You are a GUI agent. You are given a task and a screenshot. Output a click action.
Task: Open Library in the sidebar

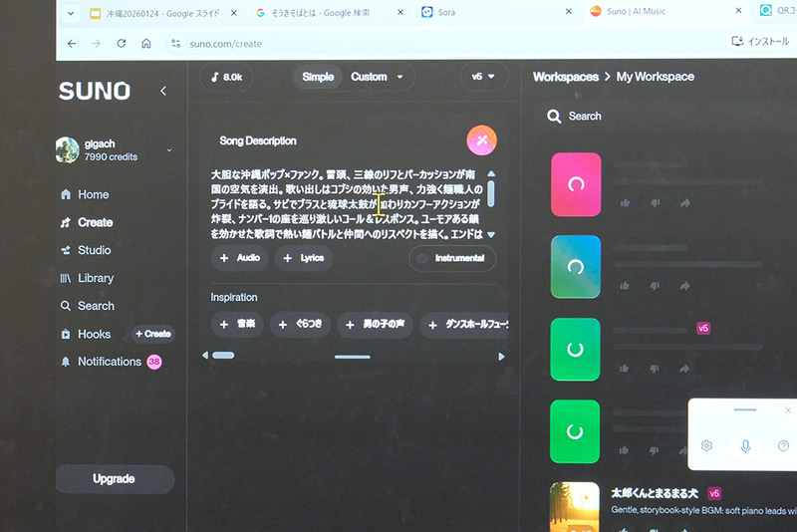[87, 278]
